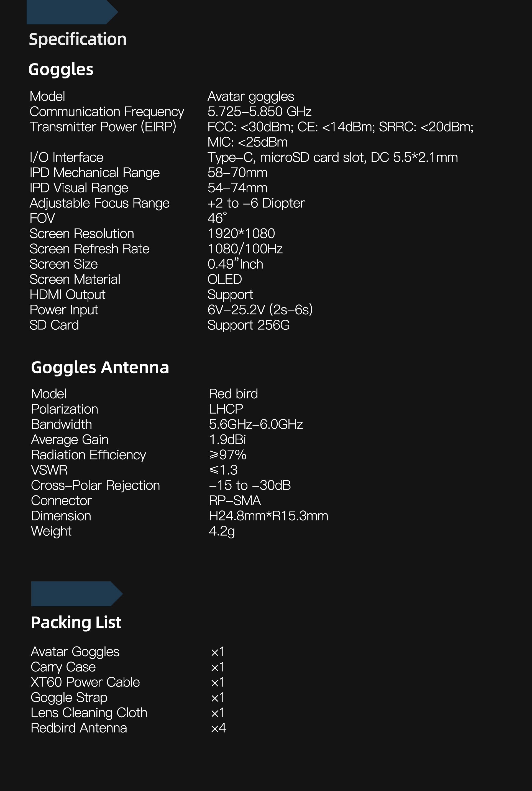Viewport: 532px width, 791px height.
Task: Select the H24.8mm*R15.3mm dimension value
Action: click(268, 516)
